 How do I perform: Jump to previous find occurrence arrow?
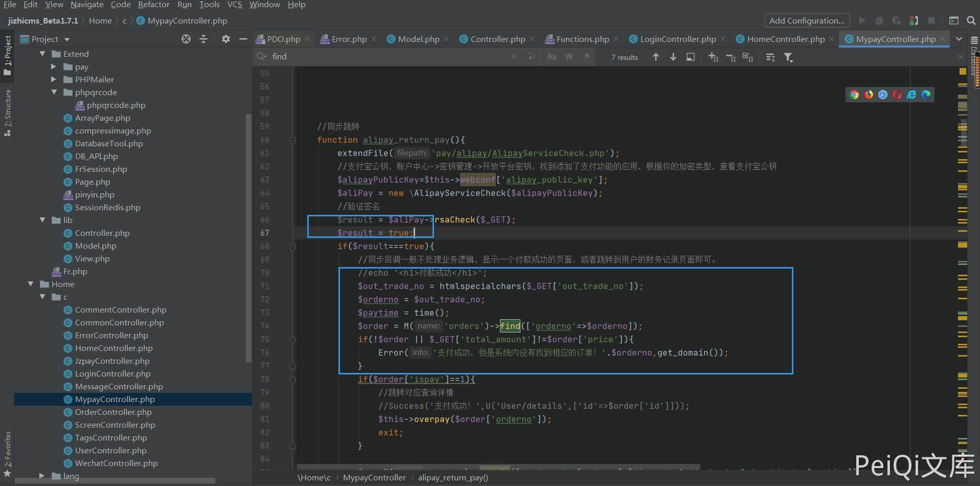point(656,57)
